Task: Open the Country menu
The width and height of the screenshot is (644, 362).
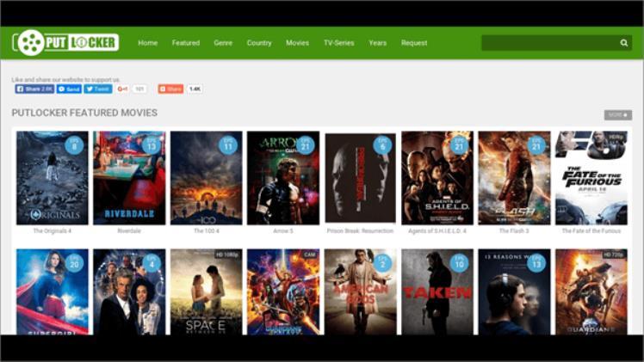Action: [259, 43]
